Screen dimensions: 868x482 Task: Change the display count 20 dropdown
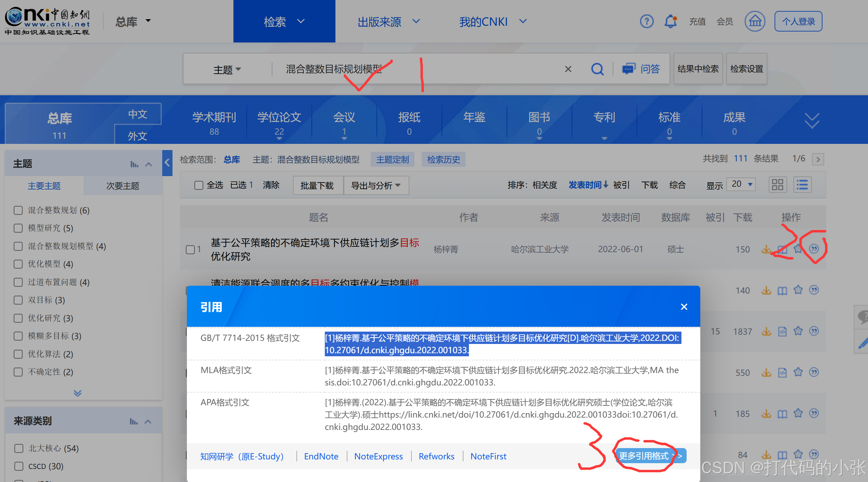pyautogui.click(x=742, y=184)
